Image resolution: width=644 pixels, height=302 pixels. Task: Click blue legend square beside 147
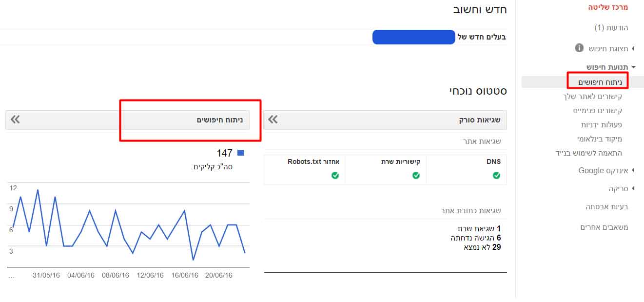point(240,153)
